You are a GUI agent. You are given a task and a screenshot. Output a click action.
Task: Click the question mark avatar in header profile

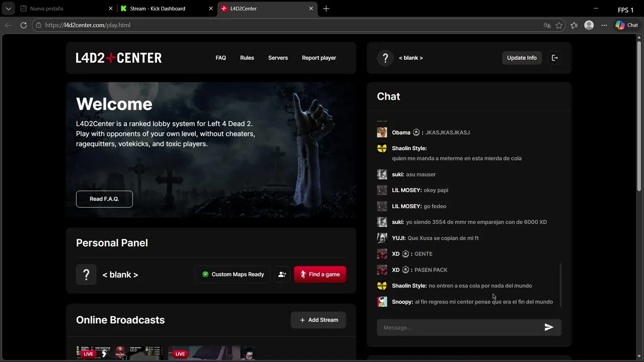[x=385, y=58]
